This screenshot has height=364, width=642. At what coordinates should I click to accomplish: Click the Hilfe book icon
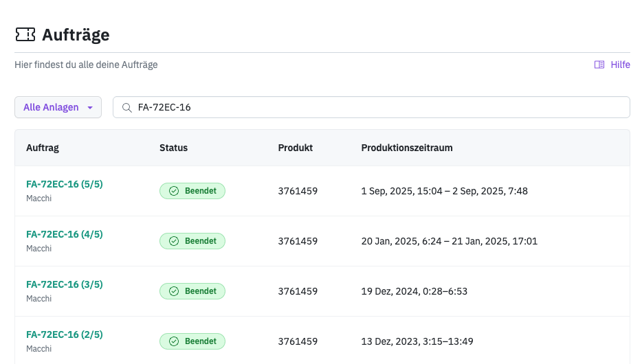599,65
